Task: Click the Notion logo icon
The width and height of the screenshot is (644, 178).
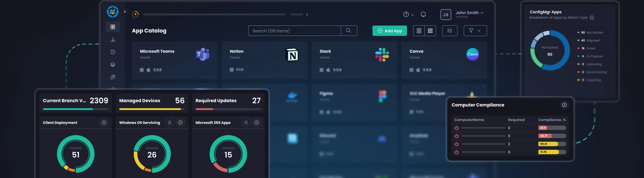Action: point(292,54)
